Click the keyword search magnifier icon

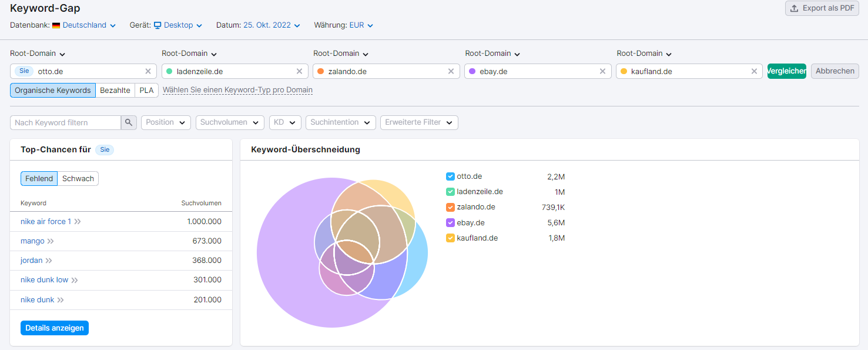(129, 122)
